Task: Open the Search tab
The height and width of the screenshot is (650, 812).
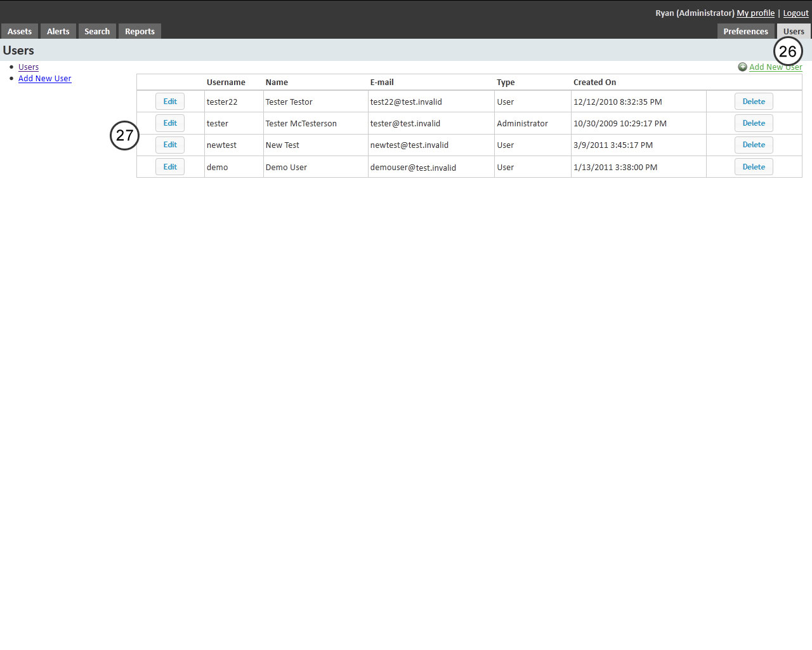Action: pos(96,30)
